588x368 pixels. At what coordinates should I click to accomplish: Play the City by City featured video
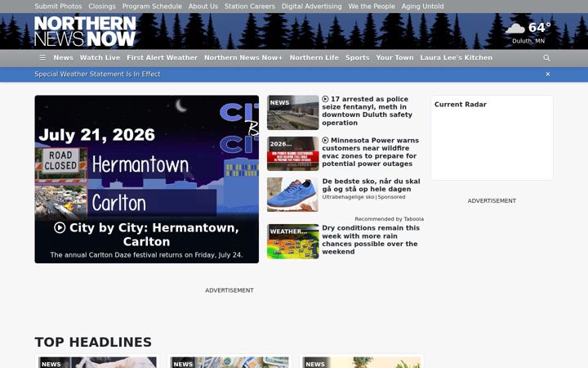click(60, 227)
